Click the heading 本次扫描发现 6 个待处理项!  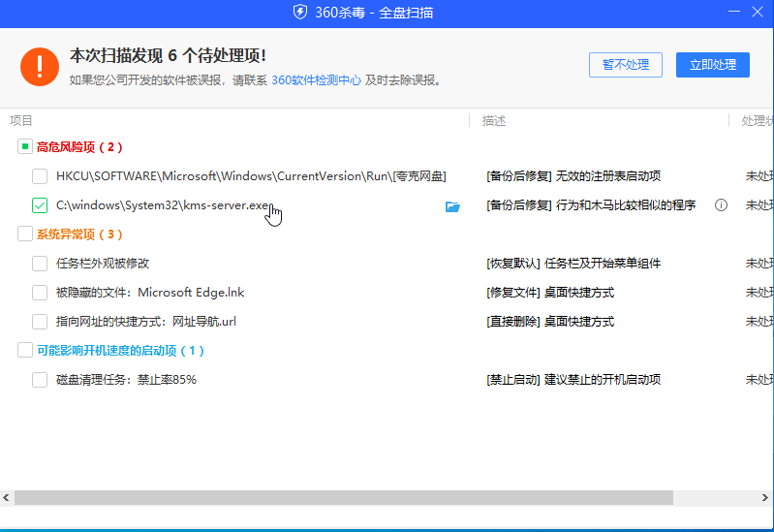(x=168, y=55)
